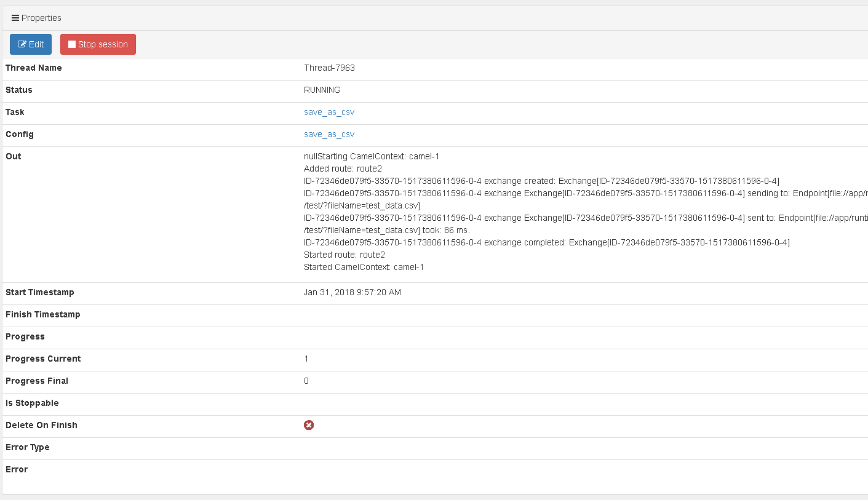The image size is (868, 500).
Task: Select the 'Added route: route2' log line
Action: tap(343, 169)
